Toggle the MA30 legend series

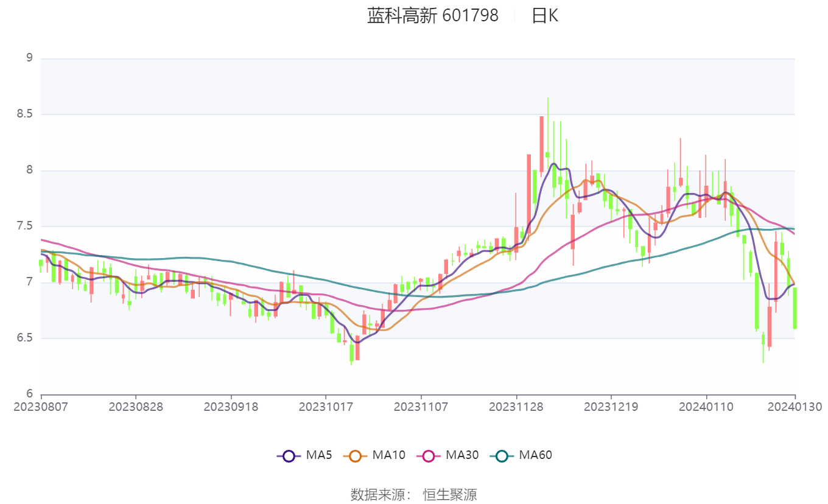coord(447,455)
